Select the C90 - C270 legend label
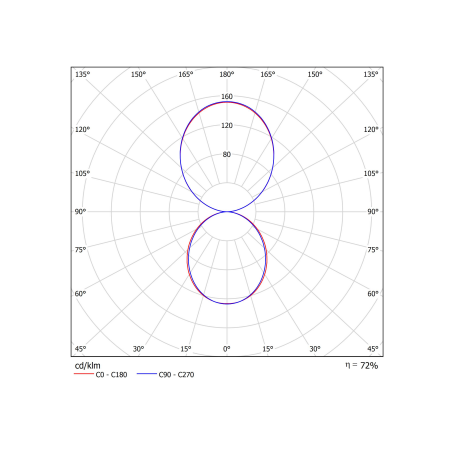The image size is (452, 452). (176, 375)
